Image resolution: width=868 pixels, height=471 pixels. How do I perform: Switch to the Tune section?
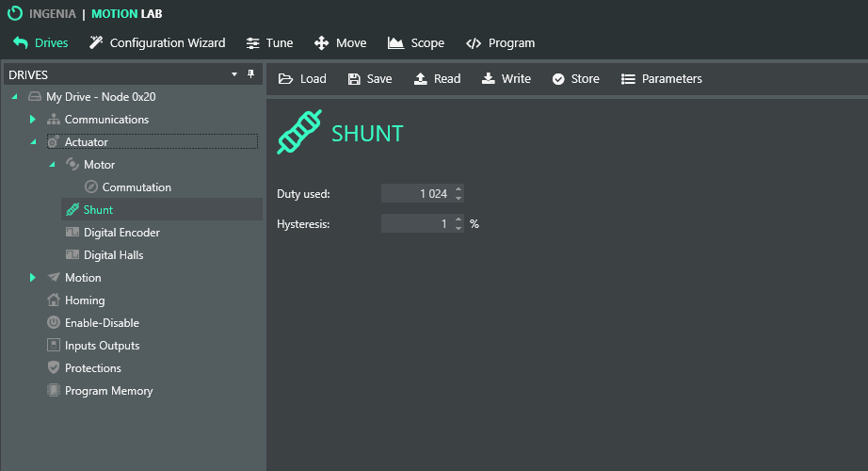coord(269,43)
